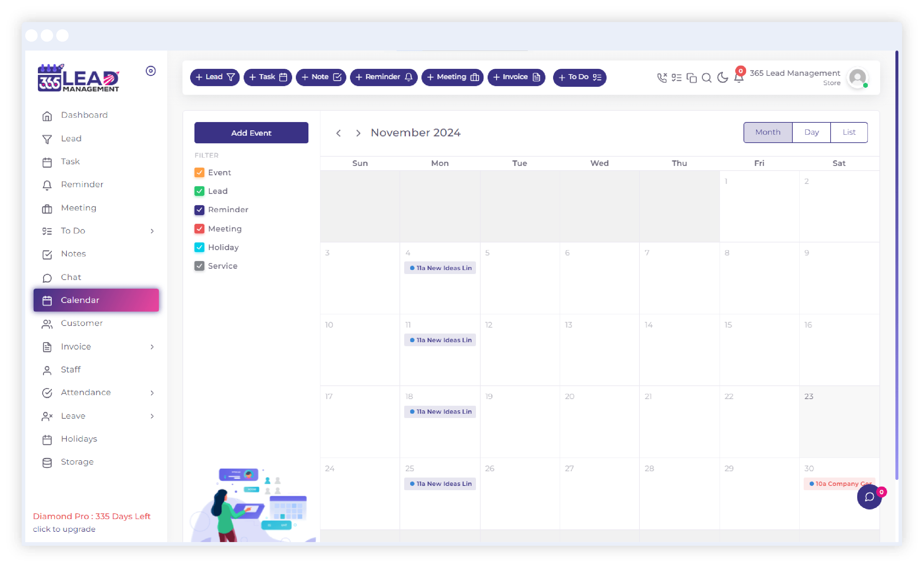Expand the To Do menu item

[x=151, y=231]
